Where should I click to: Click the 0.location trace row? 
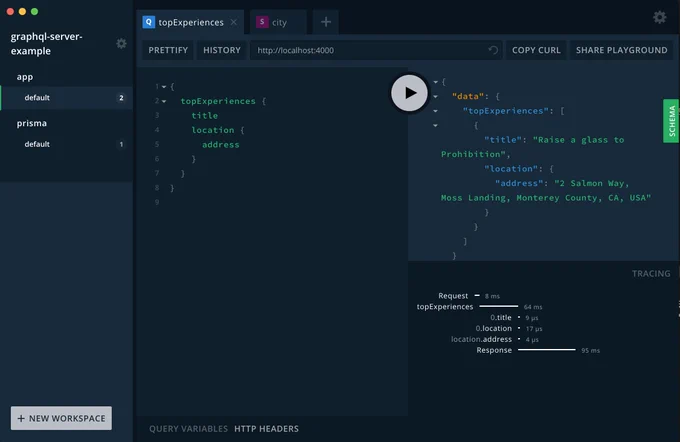point(509,328)
